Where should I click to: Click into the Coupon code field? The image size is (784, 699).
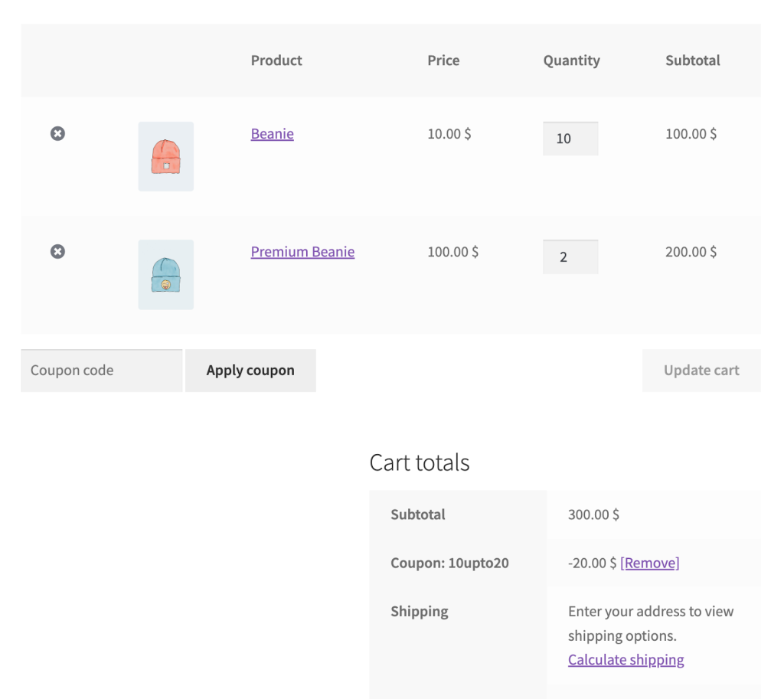click(101, 371)
